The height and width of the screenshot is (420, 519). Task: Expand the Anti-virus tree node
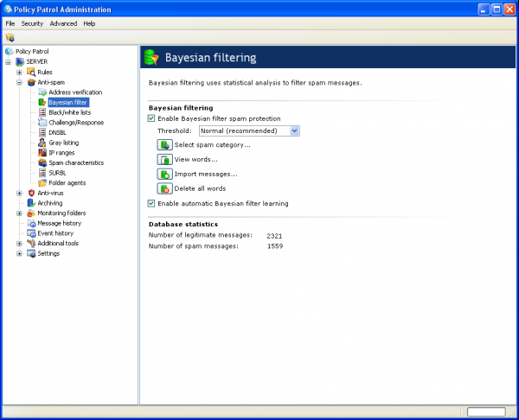point(19,193)
